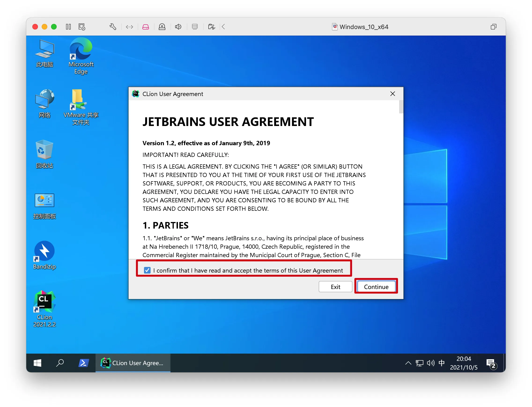Expand hidden system tray icons
The width and height of the screenshot is (532, 407).
click(408, 363)
